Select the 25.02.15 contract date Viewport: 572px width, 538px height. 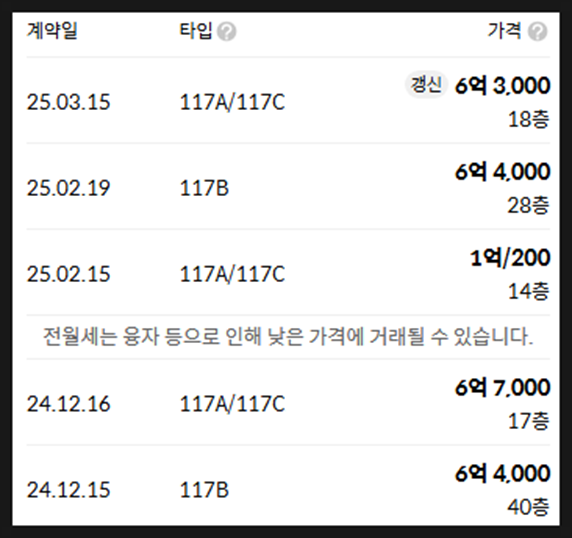coord(69,274)
